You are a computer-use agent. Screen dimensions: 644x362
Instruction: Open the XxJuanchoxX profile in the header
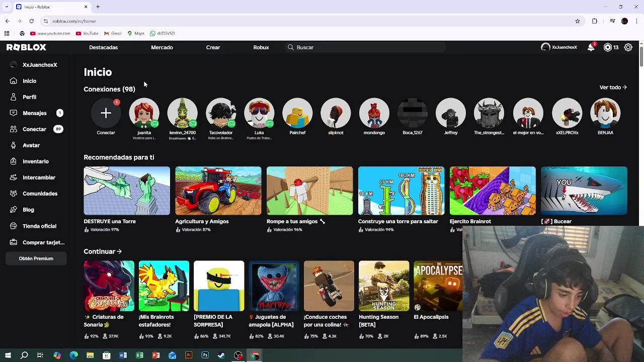click(559, 47)
